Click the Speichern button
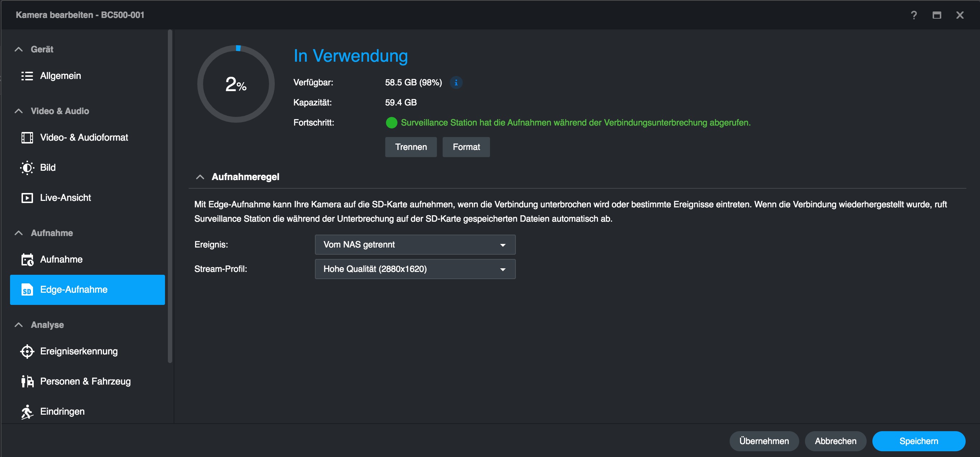Screen dimensions: 980x457 (918, 441)
